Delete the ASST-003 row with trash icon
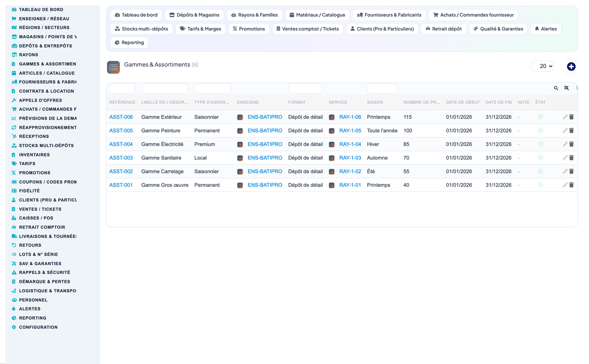Screen dimensions: 589x364 coord(571,158)
